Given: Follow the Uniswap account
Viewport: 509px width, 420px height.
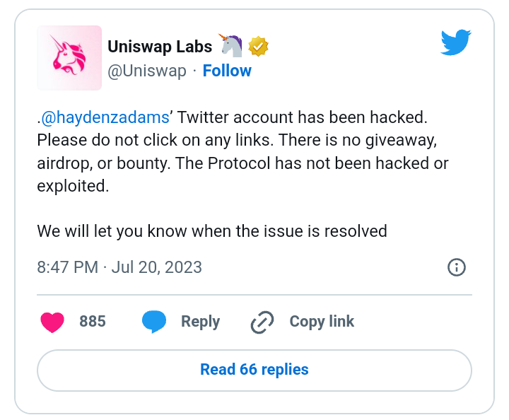Looking at the screenshot, I should pyautogui.click(x=227, y=71).
